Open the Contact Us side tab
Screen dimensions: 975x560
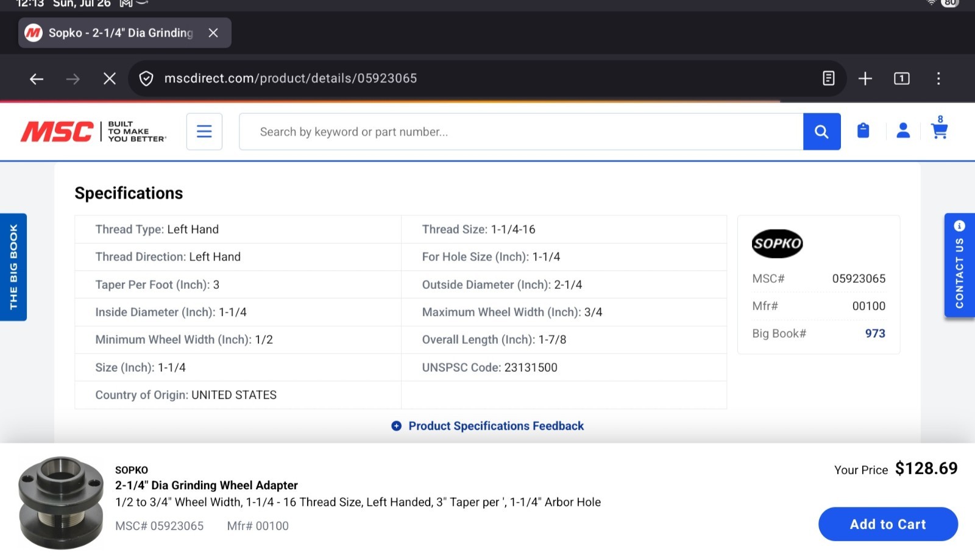pos(960,265)
